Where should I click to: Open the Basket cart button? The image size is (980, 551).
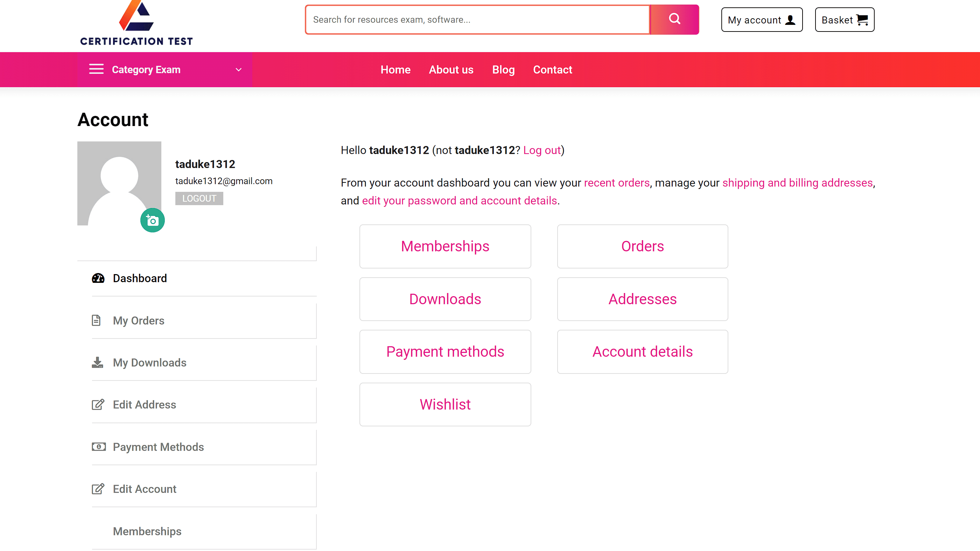[844, 20]
